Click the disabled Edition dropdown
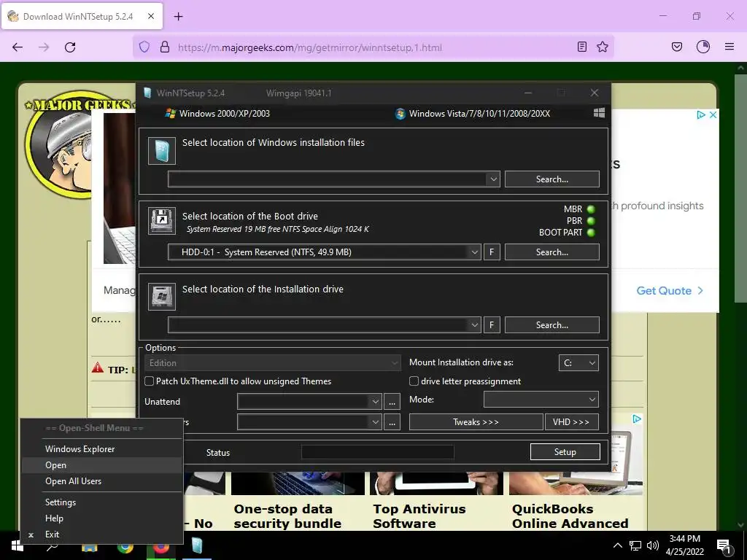 (272, 363)
